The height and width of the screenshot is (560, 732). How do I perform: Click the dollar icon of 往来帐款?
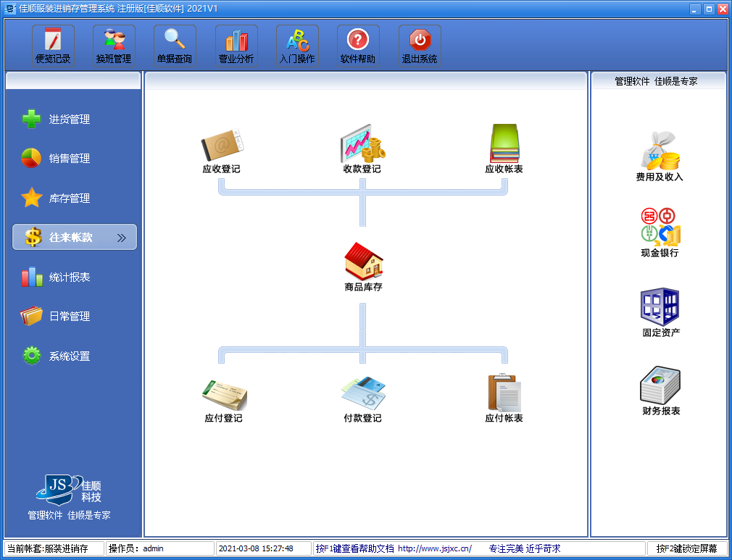(33, 237)
